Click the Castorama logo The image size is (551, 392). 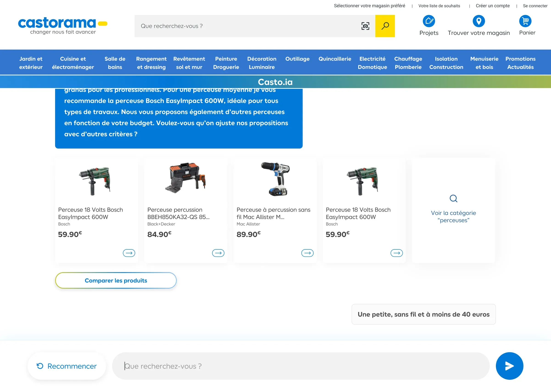tap(63, 26)
